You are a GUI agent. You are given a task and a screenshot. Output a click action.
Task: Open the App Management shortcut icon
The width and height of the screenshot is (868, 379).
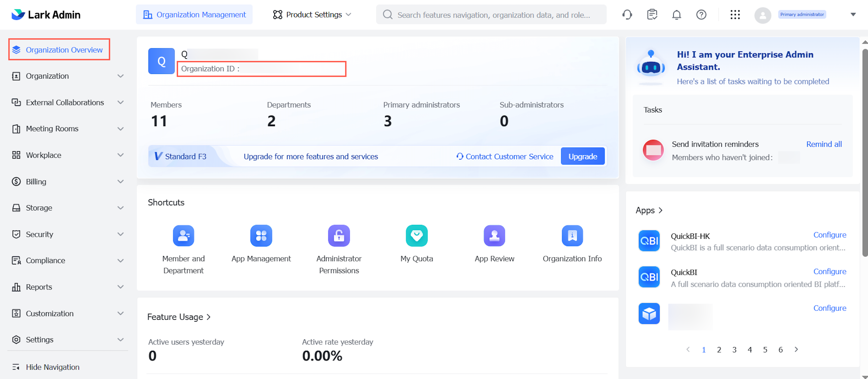(261, 236)
